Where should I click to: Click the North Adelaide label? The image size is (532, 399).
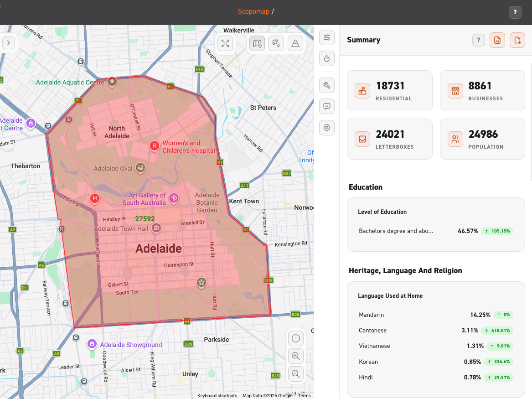click(117, 132)
